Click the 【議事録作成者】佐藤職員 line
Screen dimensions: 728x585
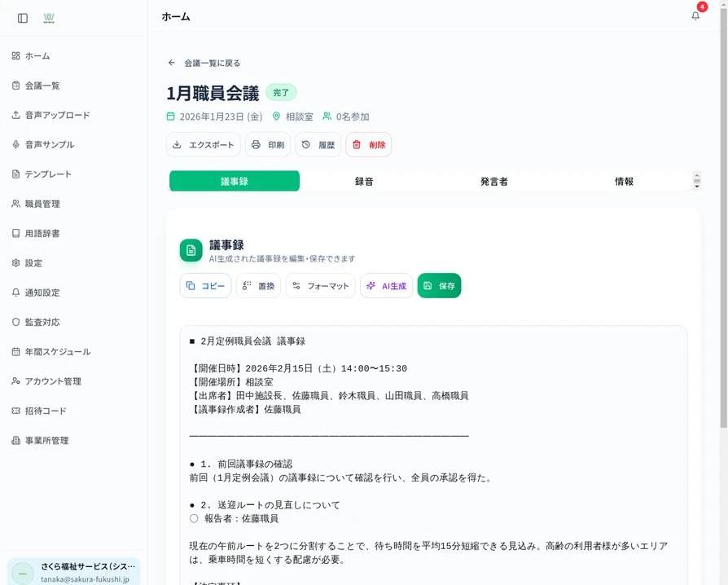(x=245, y=409)
